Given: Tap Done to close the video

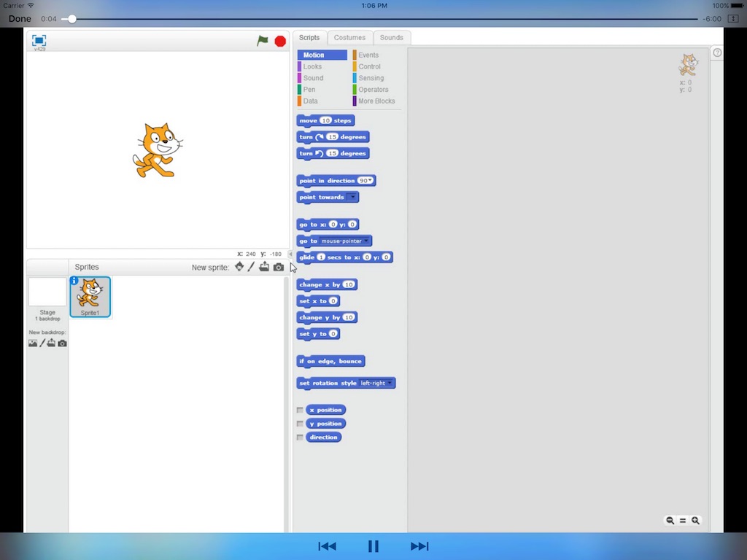Looking at the screenshot, I should [20, 18].
